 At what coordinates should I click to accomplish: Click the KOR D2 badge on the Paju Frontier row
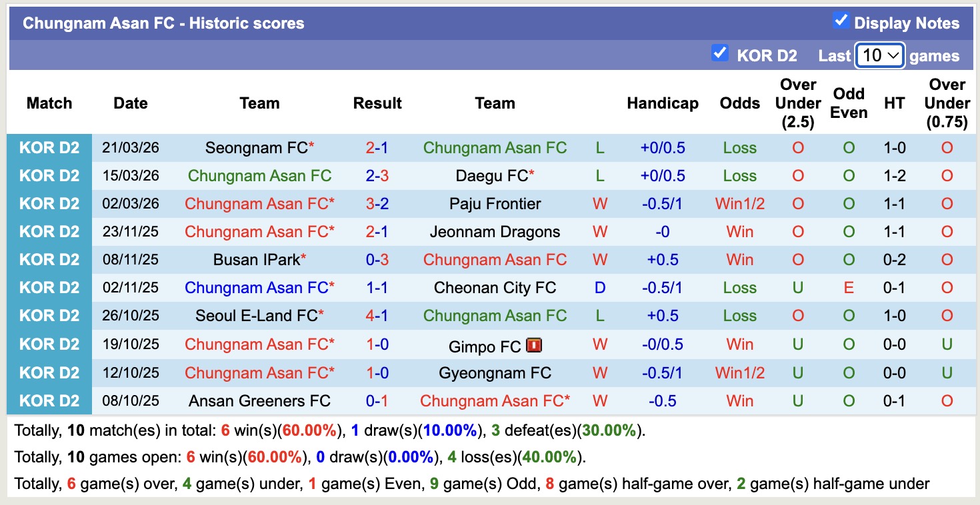click(x=49, y=203)
